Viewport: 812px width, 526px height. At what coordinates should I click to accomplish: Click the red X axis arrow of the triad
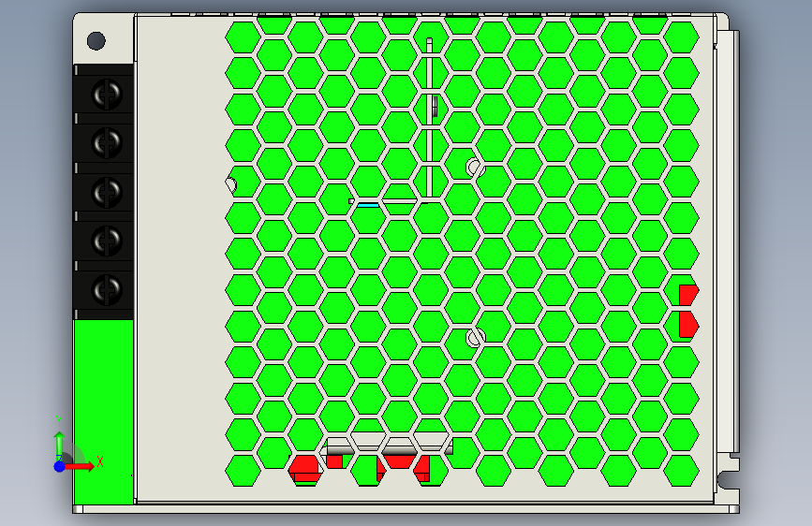(x=81, y=466)
